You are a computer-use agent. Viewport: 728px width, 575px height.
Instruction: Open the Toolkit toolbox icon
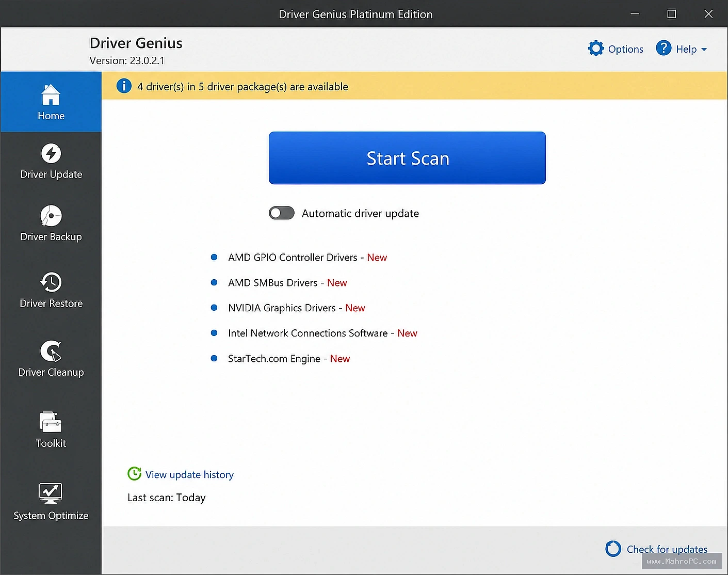[x=51, y=422]
